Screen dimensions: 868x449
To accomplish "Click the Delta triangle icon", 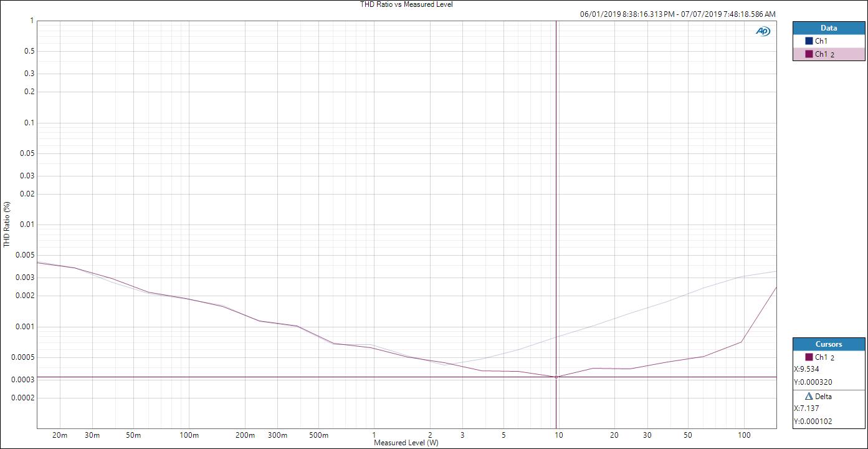I will pos(809,397).
